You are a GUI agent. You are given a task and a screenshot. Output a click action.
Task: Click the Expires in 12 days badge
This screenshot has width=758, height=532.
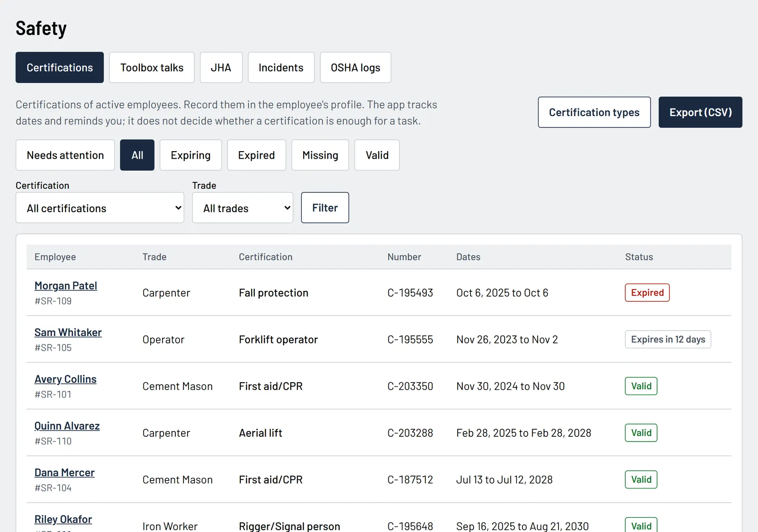coord(668,339)
